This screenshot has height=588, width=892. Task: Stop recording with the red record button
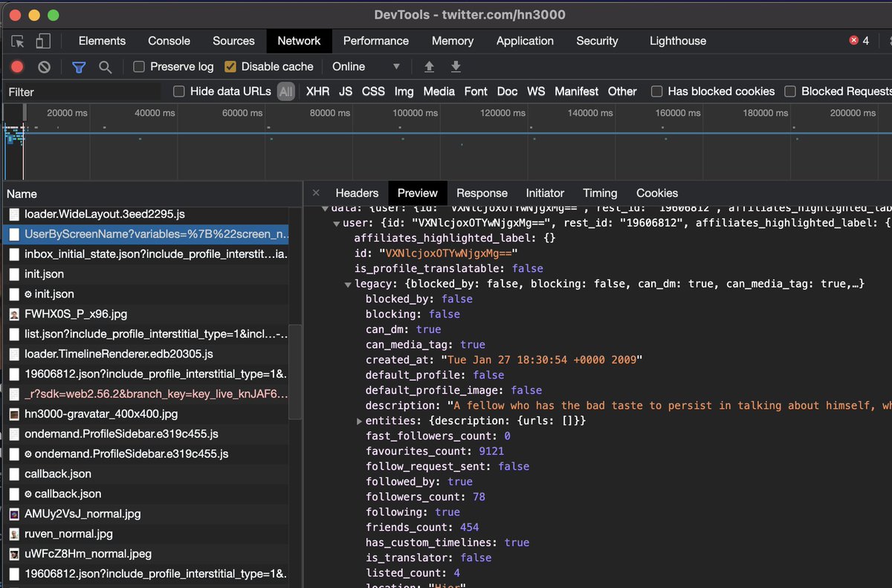17,67
